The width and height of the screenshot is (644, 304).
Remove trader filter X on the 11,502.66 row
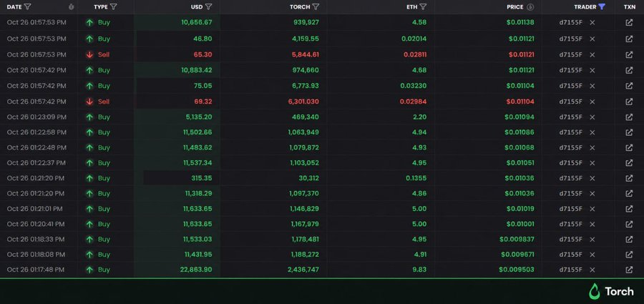pos(592,132)
